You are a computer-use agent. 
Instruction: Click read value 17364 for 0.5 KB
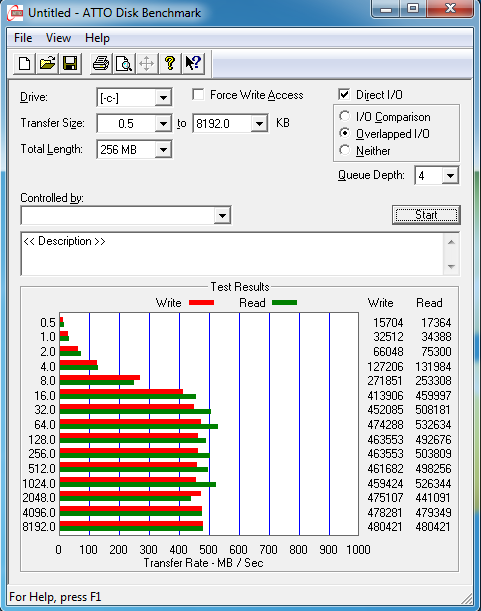[436, 323]
